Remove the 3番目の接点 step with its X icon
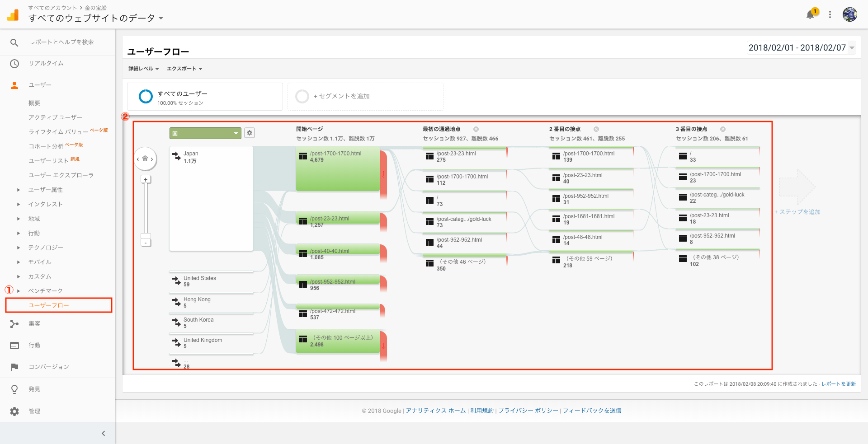Screen dimensions: 868x444 pyautogui.click(x=723, y=129)
